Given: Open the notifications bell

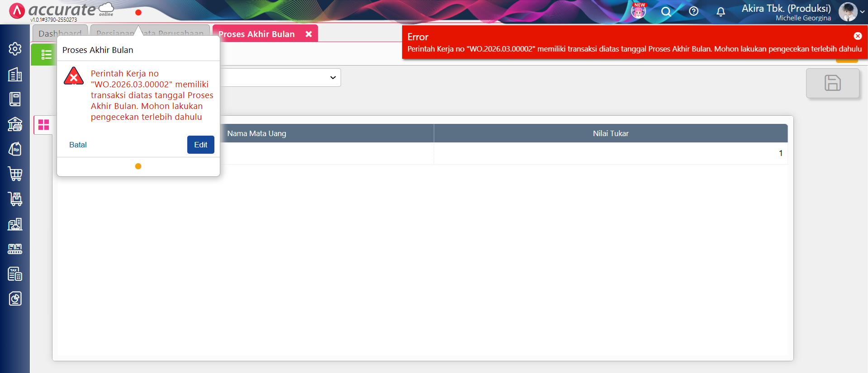Looking at the screenshot, I should click(x=721, y=12).
